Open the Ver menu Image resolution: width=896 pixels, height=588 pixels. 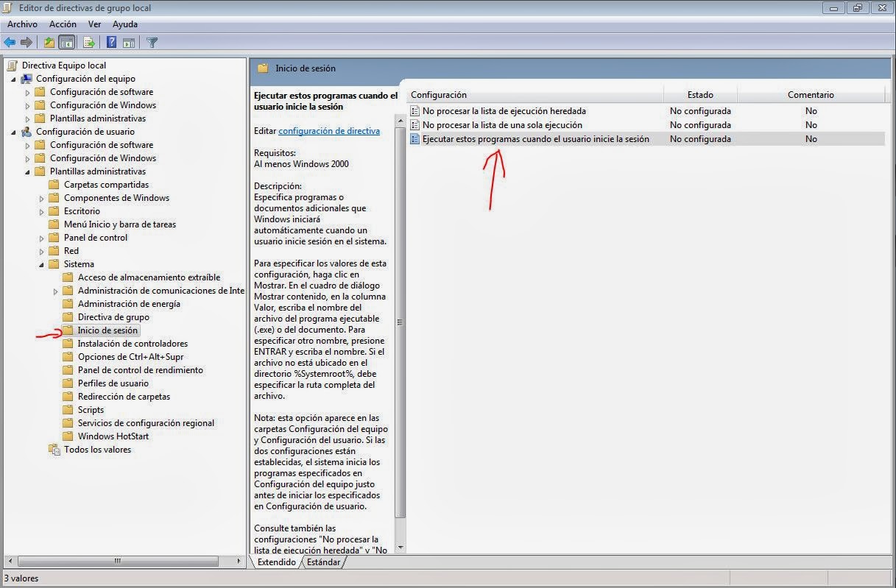click(94, 24)
